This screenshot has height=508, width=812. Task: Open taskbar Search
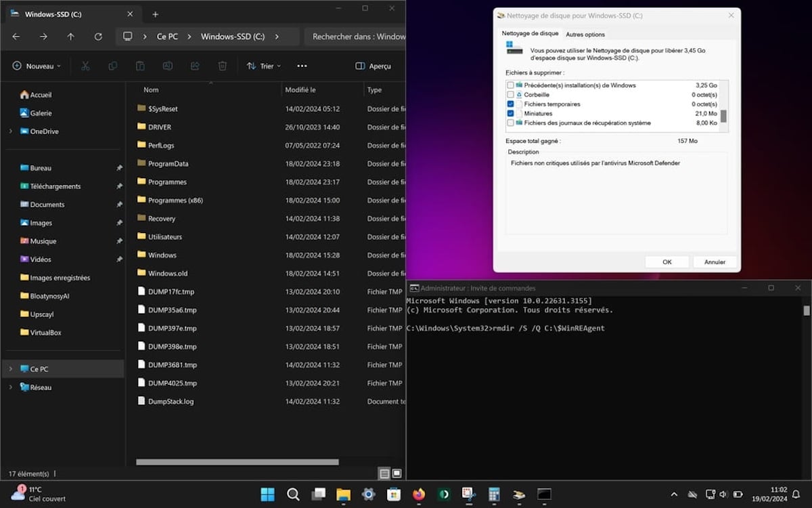pos(293,494)
